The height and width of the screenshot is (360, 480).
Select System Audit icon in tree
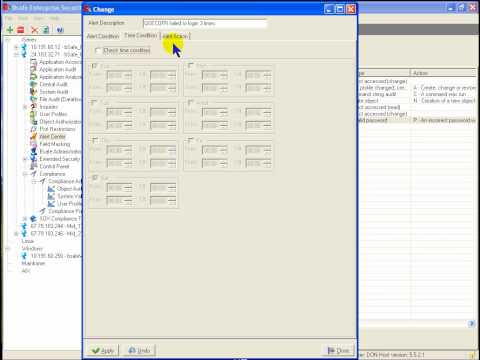(x=33, y=92)
